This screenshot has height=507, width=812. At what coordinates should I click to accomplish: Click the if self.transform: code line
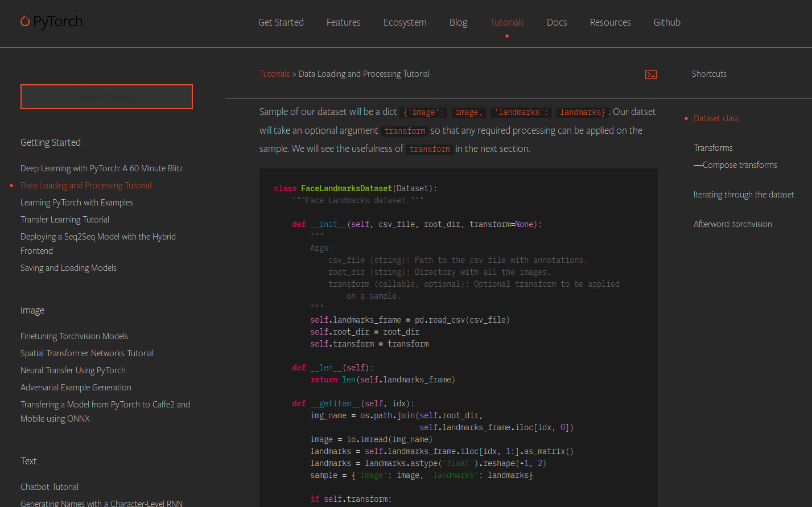(x=351, y=499)
